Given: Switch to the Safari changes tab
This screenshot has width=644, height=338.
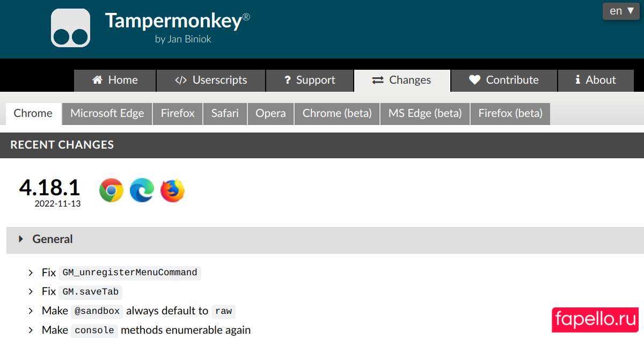Looking at the screenshot, I should pyautogui.click(x=225, y=114).
